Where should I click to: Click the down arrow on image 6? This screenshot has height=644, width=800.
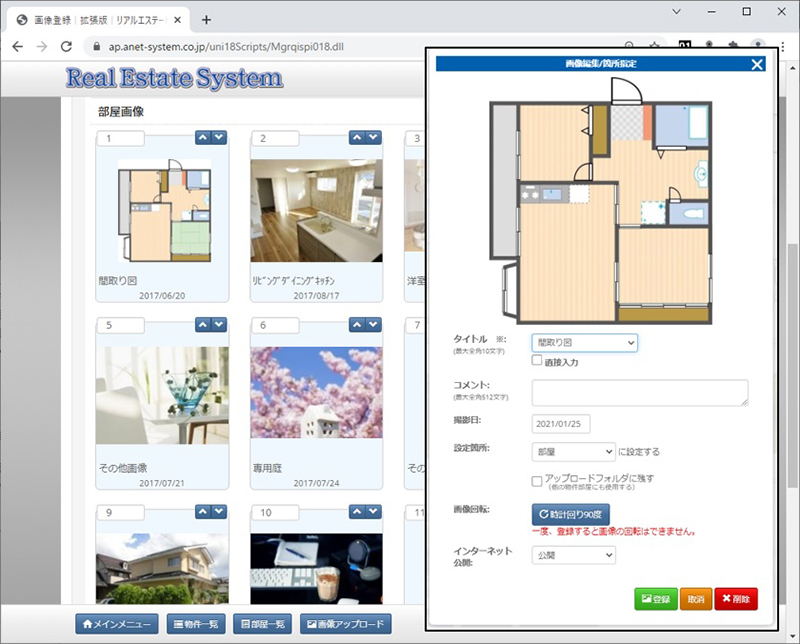[x=373, y=325]
